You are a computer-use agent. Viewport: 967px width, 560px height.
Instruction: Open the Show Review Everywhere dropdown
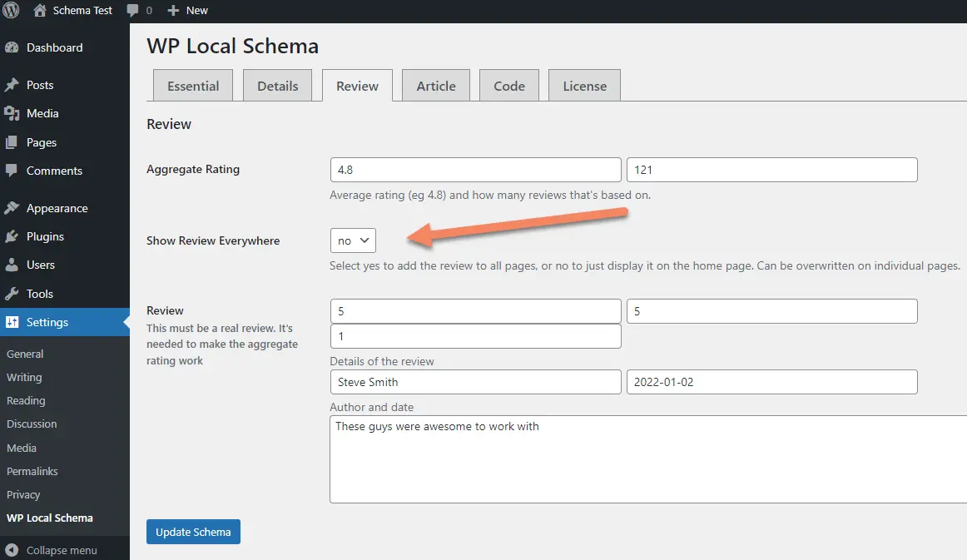[x=352, y=240]
